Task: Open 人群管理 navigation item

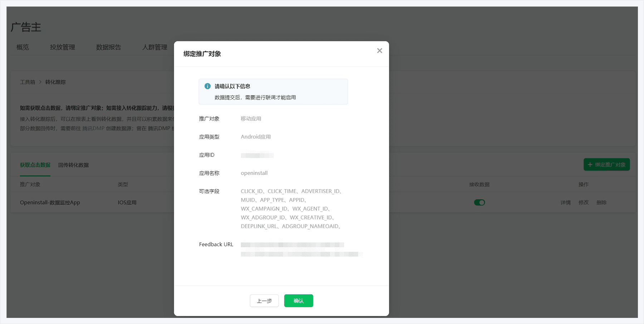Action: tap(155, 47)
